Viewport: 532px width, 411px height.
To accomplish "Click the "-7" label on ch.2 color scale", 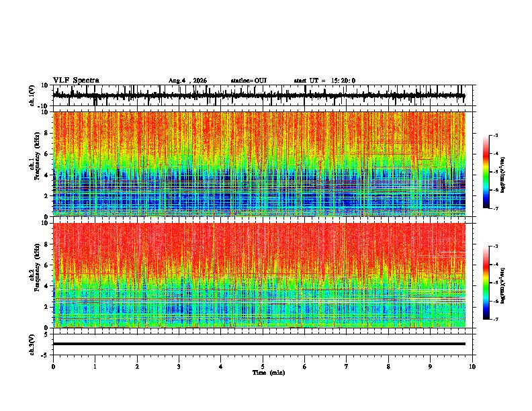I will coord(496,319).
